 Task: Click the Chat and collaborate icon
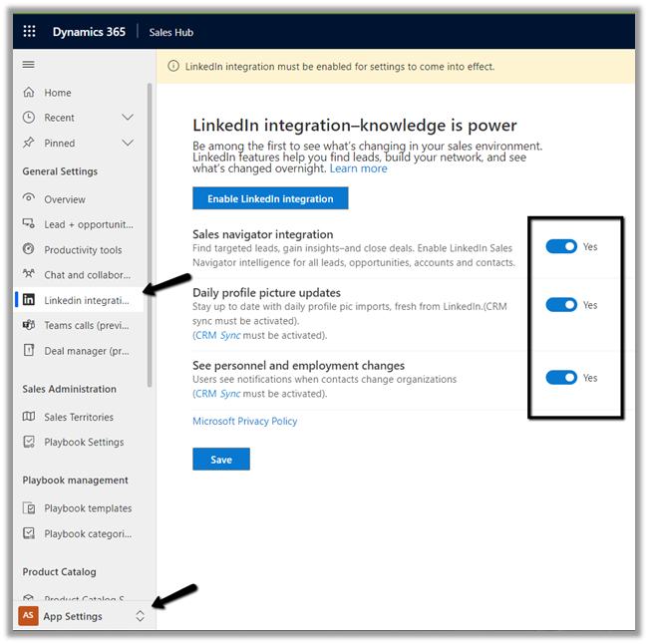click(x=29, y=273)
